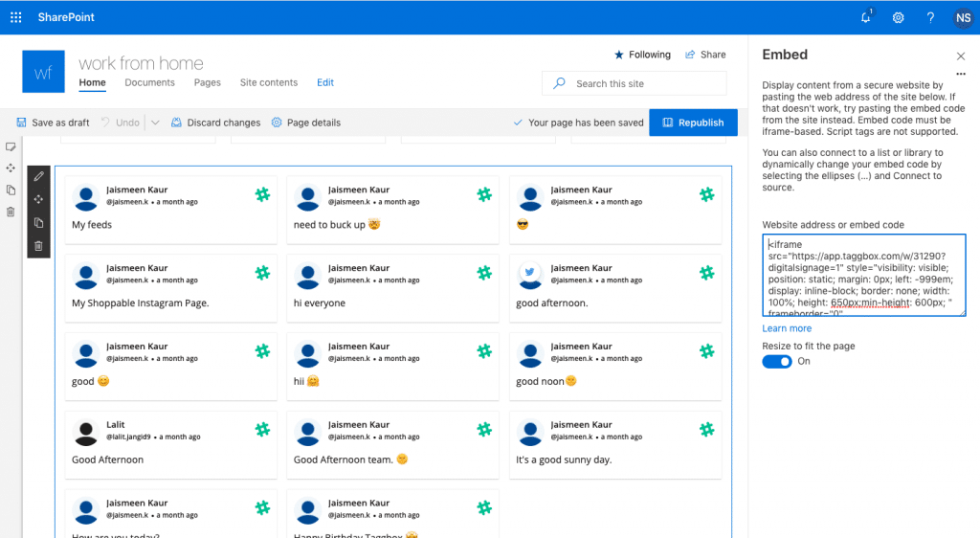Viewport: 980px width, 538px height.
Task: Close the Embed panel
Action: click(x=961, y=56)
